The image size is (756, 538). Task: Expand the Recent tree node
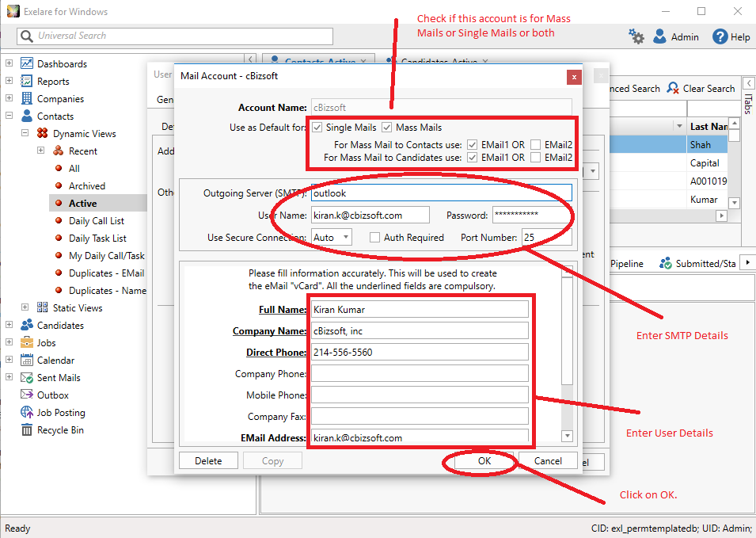tap(41, 150)
